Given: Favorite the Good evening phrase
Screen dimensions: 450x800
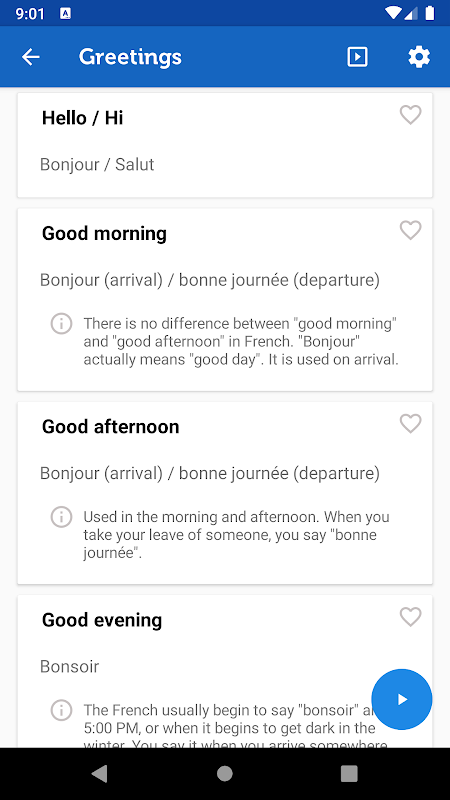Looking at the screenshot, I should point(410,617).
